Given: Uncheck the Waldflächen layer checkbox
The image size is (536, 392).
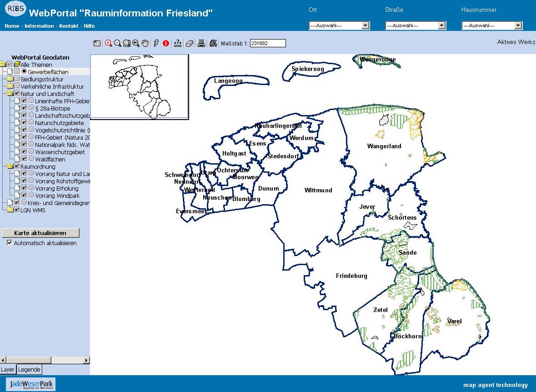Looking at the screenshot, I should click(25, 159).
